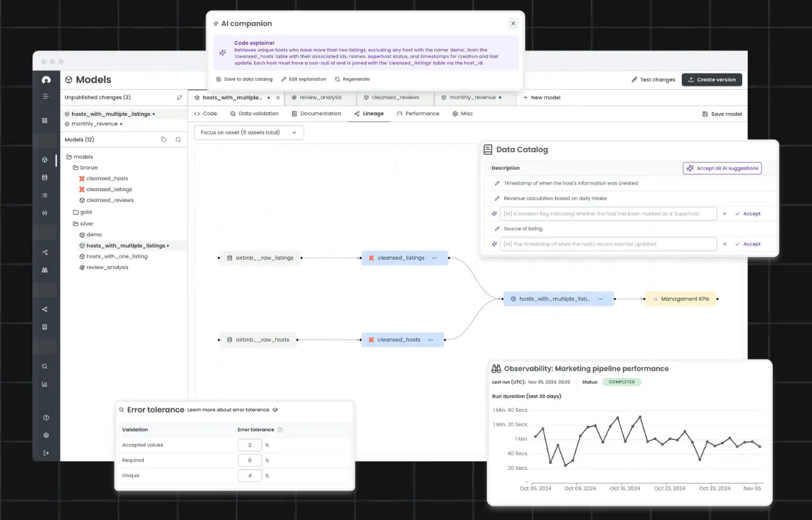This screenshot has width=812, height=520.
Task: Select the Models cube icon in sidebar
Action: (x=45, y=160)
